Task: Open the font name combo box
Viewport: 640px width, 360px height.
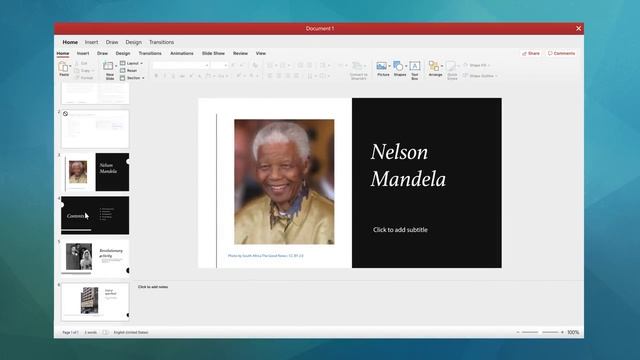Action: point(180,65)
